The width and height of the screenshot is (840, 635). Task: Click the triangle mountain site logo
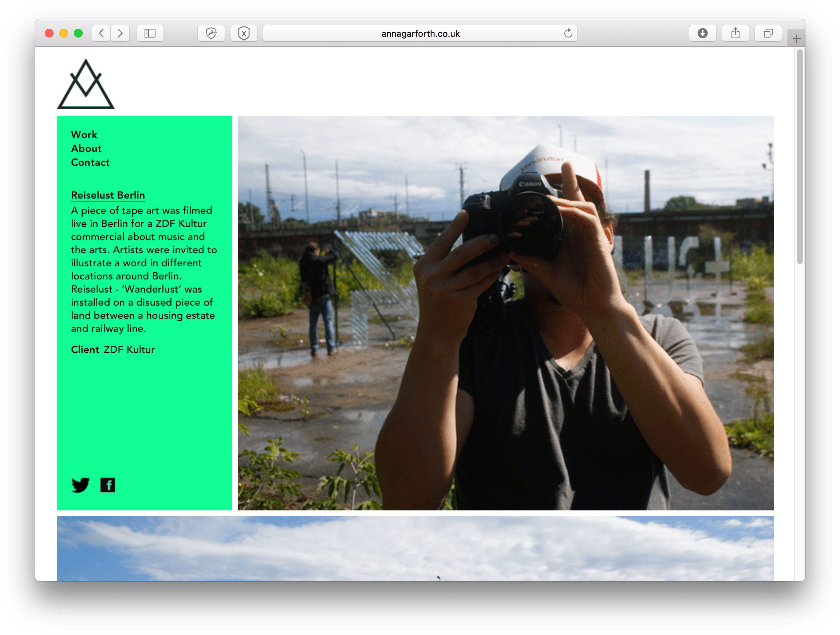point(86,84)
